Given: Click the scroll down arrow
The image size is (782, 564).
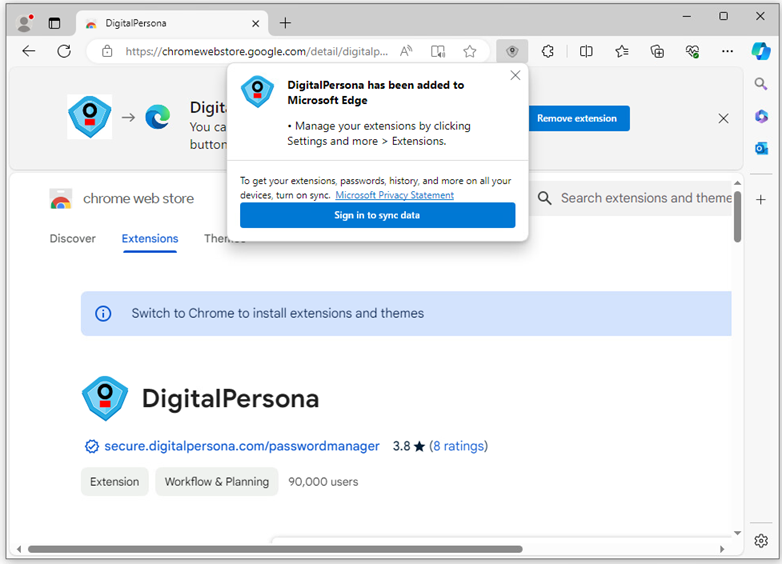Looking at the screenshot, I should click(737, 533).
